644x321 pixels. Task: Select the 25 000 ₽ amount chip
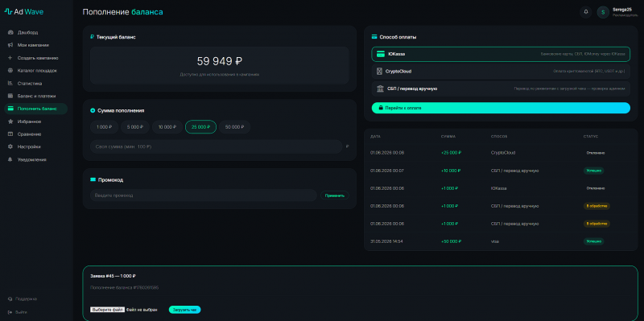coord(200,127)
